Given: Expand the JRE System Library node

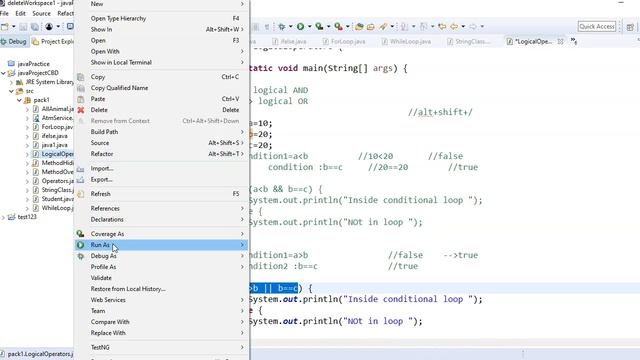Looking at the screenshot, I should (x=11, y=82).
